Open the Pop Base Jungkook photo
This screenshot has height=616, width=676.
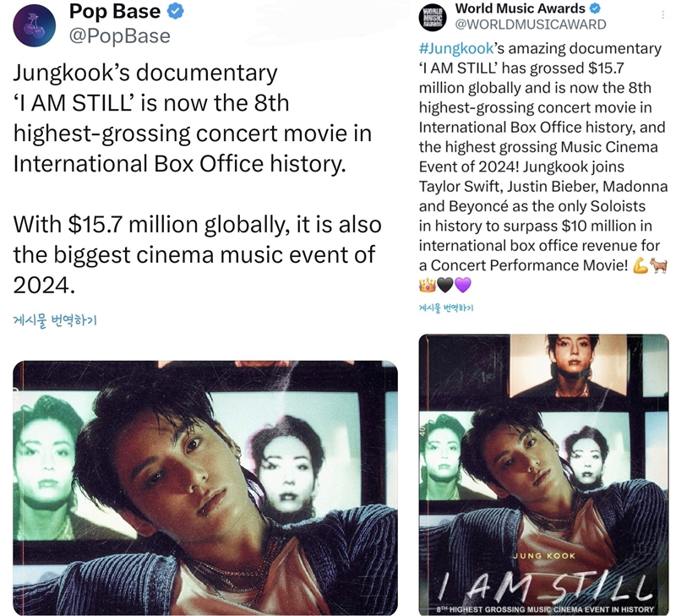(205, 488)
